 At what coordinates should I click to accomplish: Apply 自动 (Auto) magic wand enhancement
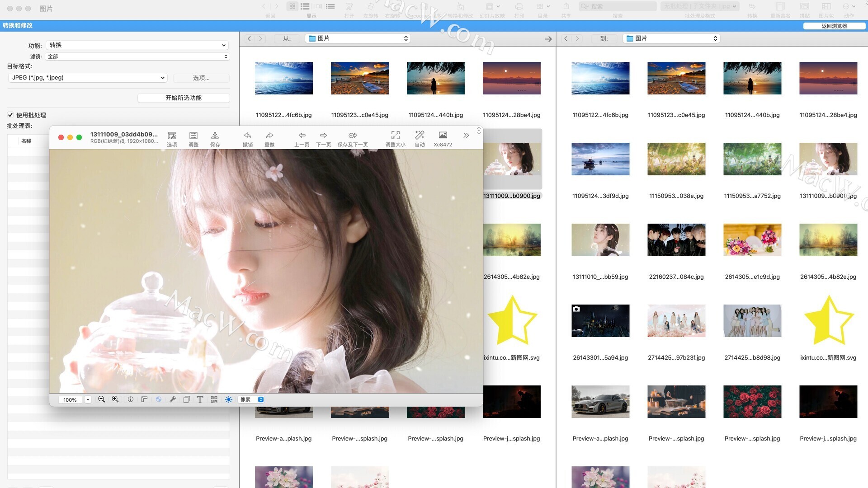click(420, 139)
